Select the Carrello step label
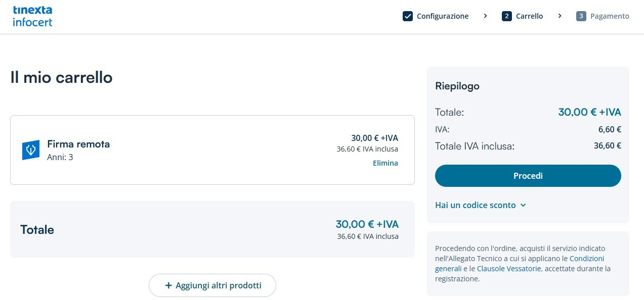This screenshot has width=644, height=300. pos(529,16)
